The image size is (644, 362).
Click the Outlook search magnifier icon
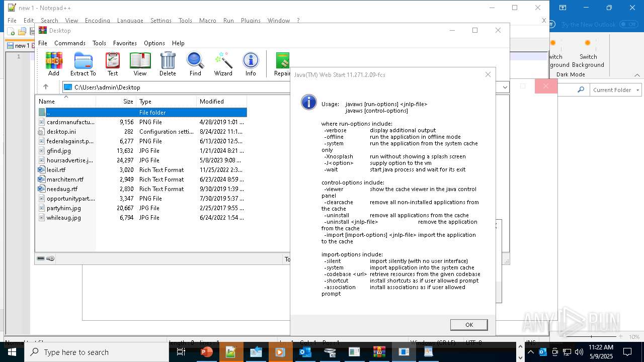pyautogui.click(x=581, y=90)
